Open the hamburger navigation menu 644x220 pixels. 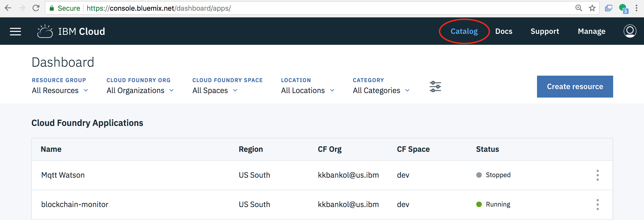pyautogui.click(x=15, y=32)
